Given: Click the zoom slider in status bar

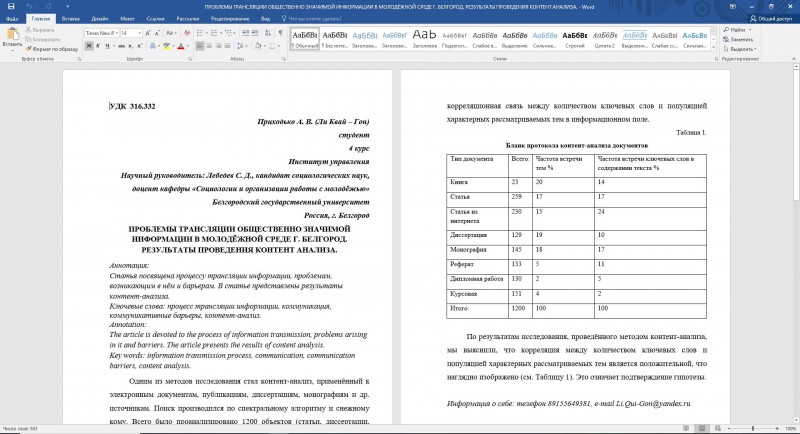Looking at the screenshot, I should (753, 429).
